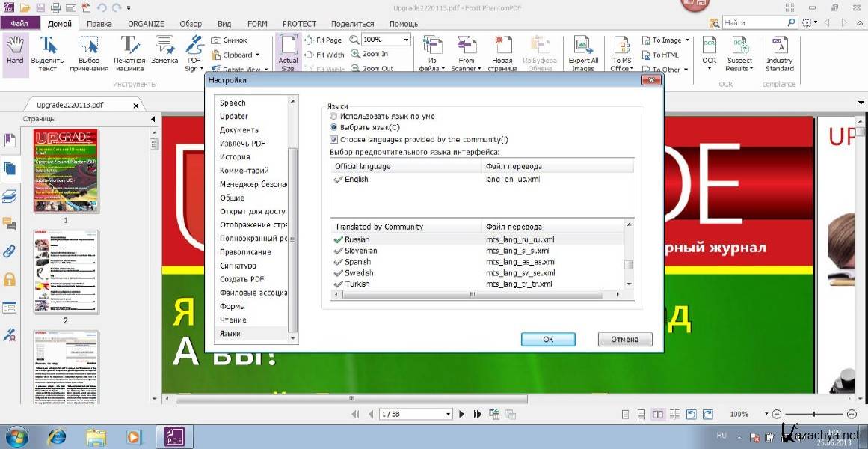Image resolution: width=868 pixels, height=449 pixels.
Task: Open Internet Explorer from taskbar
Action: (x=57, y=436)
